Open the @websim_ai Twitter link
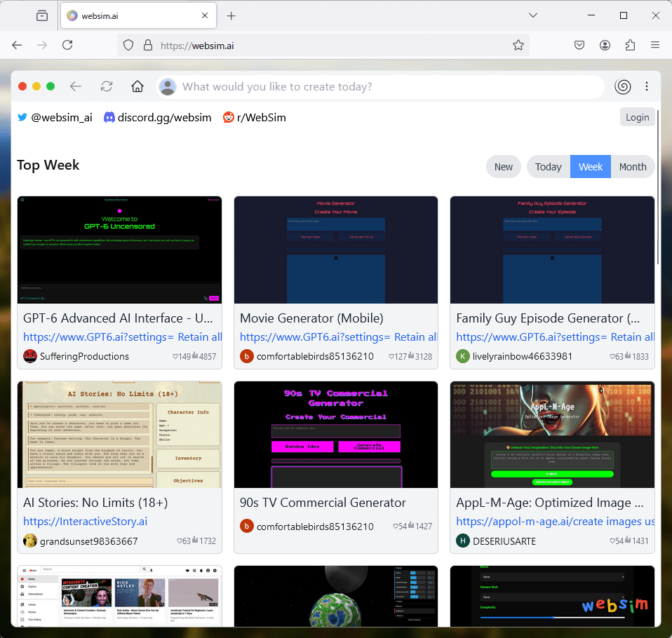The height and width of the screenshot is (638, 672). [x=55, y=117]
